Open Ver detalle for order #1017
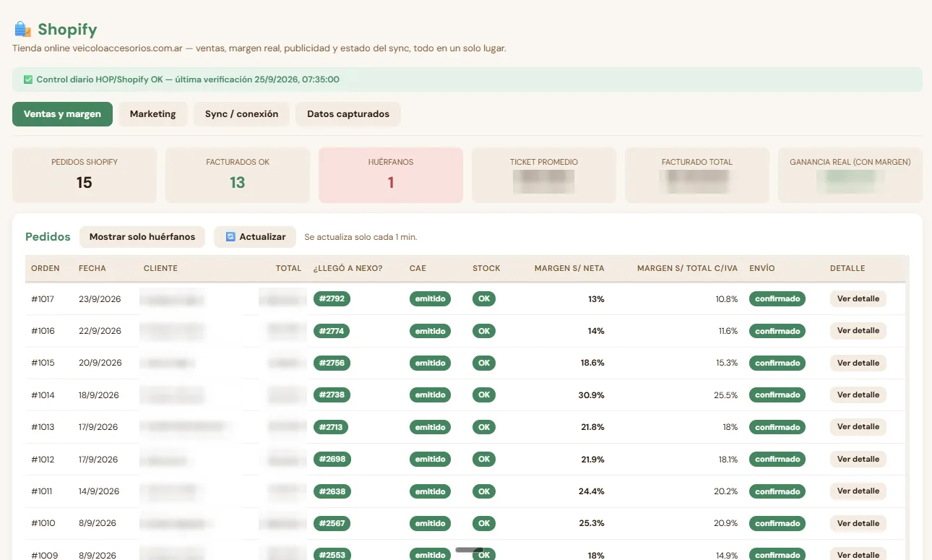Screen dimensions: 932x560 click(858, 298)
